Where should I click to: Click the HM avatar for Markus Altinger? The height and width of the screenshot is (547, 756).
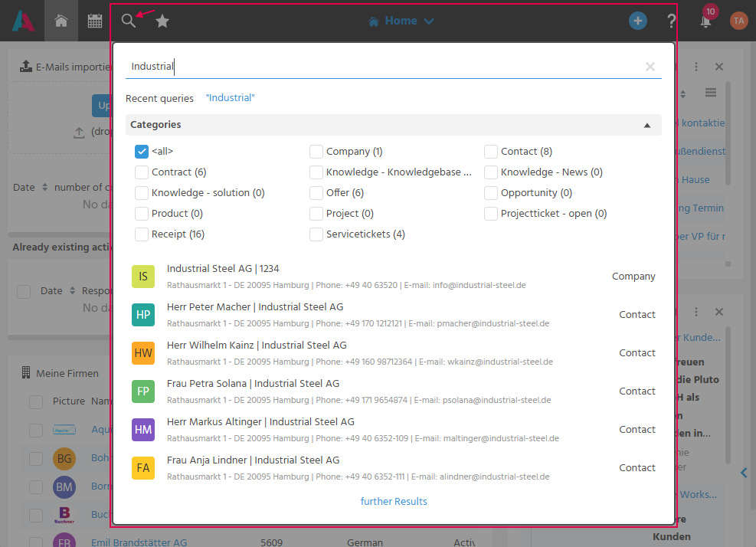pyautogui.click(x=143, y=430)
